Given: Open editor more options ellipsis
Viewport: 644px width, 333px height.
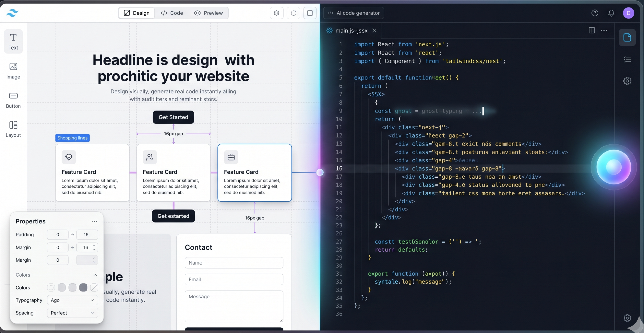Looking at the screenshot, I should pyautogui.click(x=604, y=30).
